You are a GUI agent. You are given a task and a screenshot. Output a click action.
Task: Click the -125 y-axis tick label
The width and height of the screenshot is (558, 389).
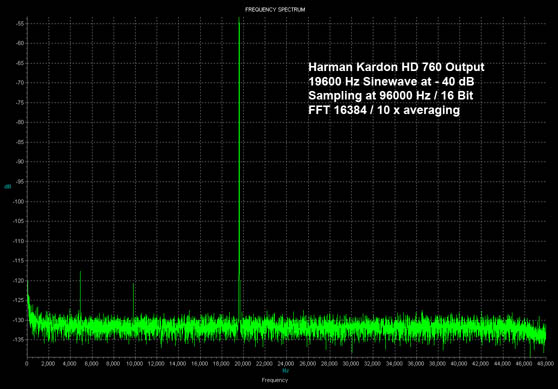pos(19,300)
